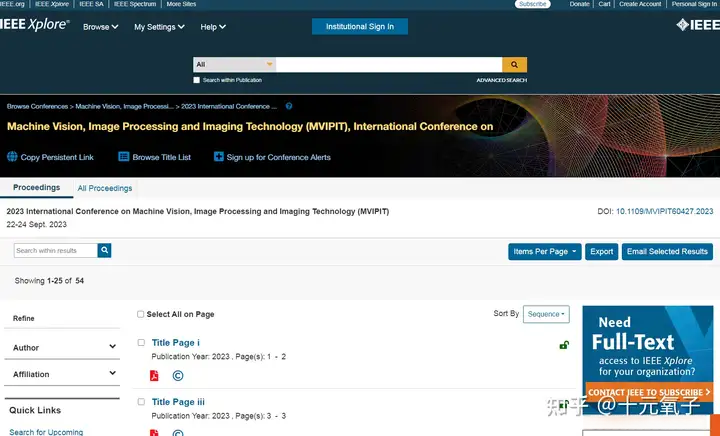This screenshot has width=720, height=436.
Task: Click Personal Sign In link
Action: point(694,4)
